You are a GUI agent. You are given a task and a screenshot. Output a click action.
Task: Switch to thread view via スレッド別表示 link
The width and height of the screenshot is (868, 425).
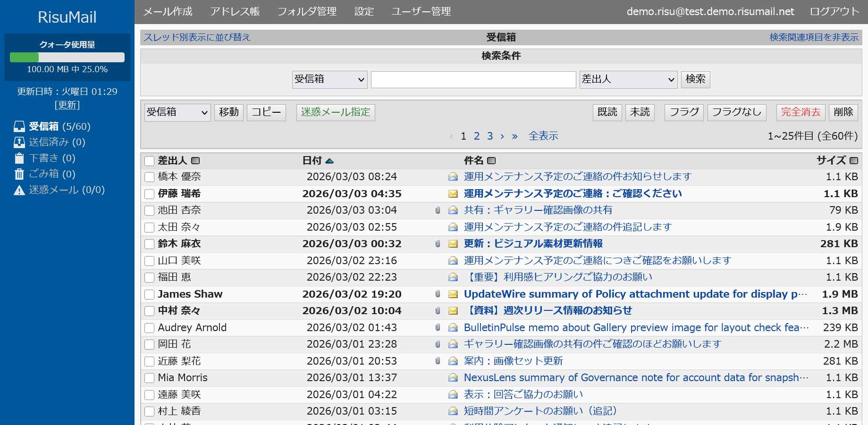tap(197, 37)
